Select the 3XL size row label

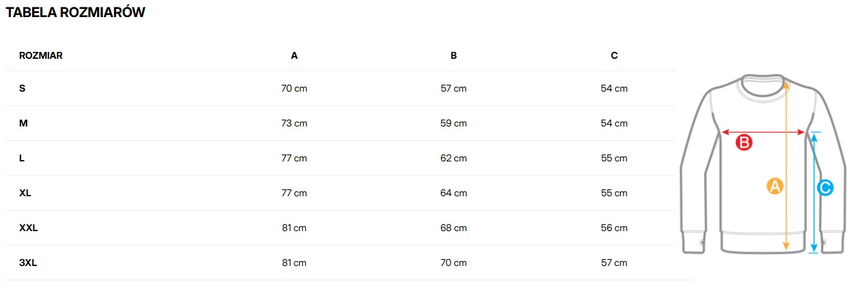[29, 263]
